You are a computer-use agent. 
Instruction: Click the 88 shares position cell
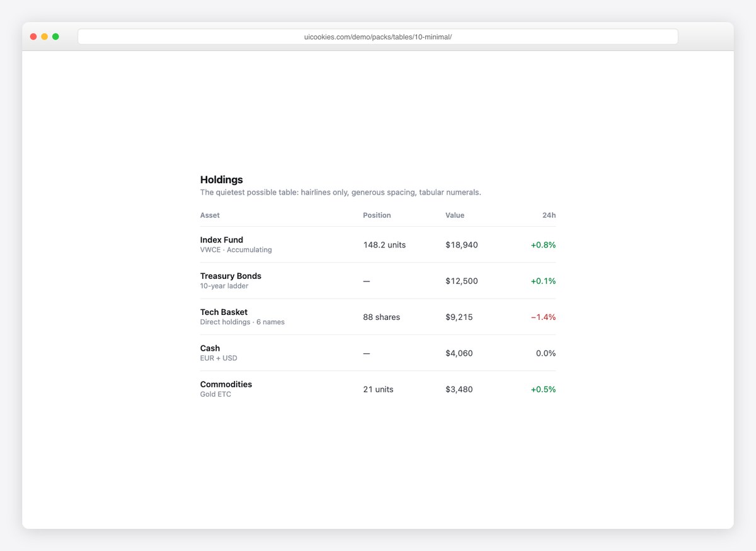(x=381, y=317)
